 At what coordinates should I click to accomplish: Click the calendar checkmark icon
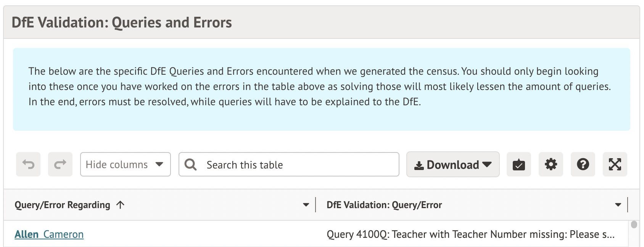tap(519, 164)
